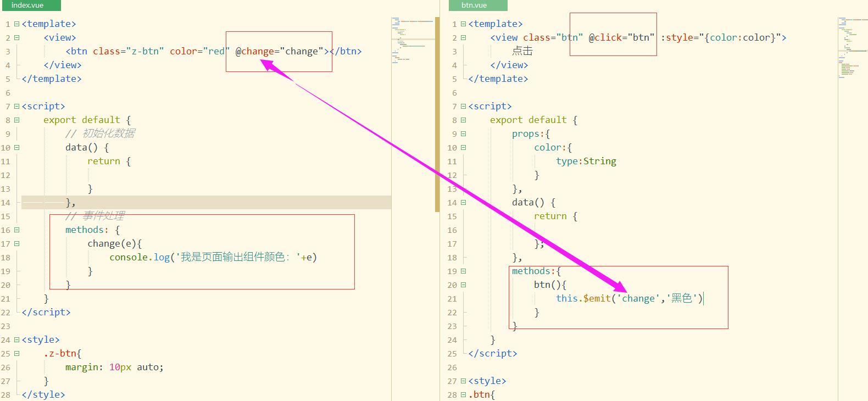Click class="z-btn" in index.vue

coord(128,52)
